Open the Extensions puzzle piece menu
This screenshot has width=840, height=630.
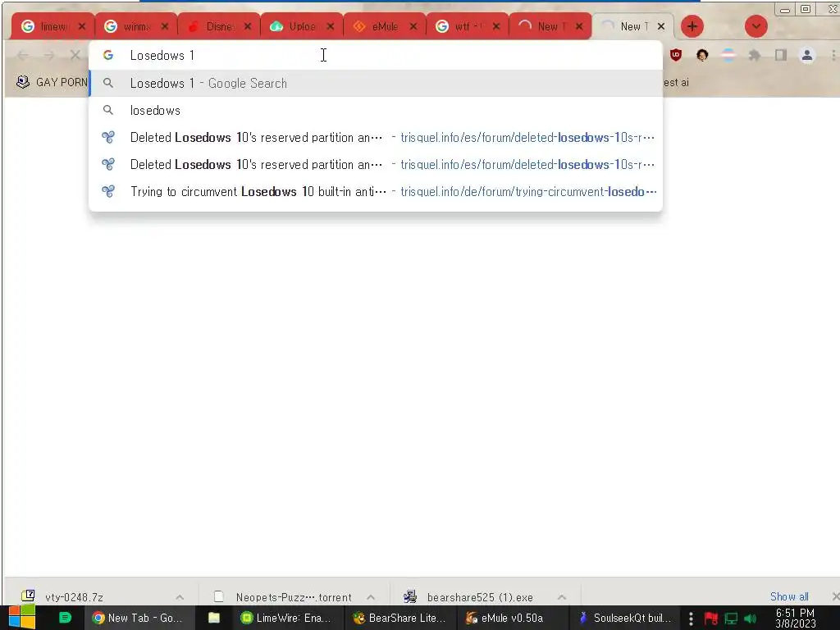pyautogui.click(x=755, y=55)
